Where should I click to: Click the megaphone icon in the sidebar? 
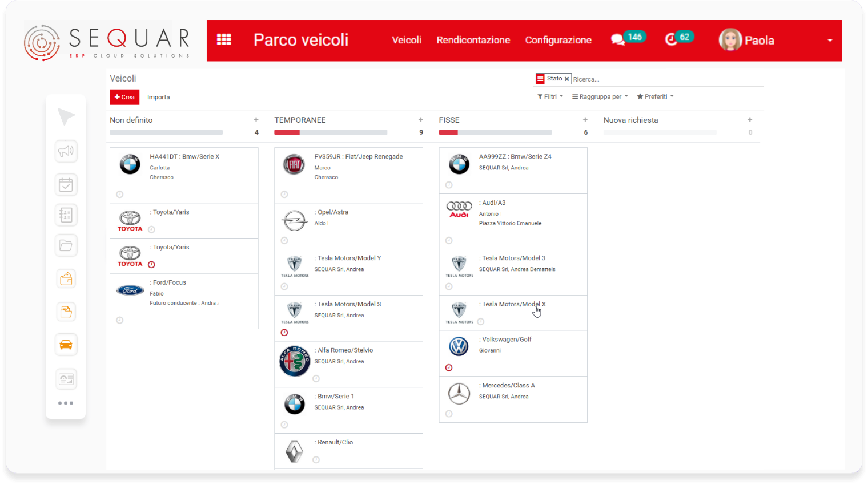(x=66, y=151)
